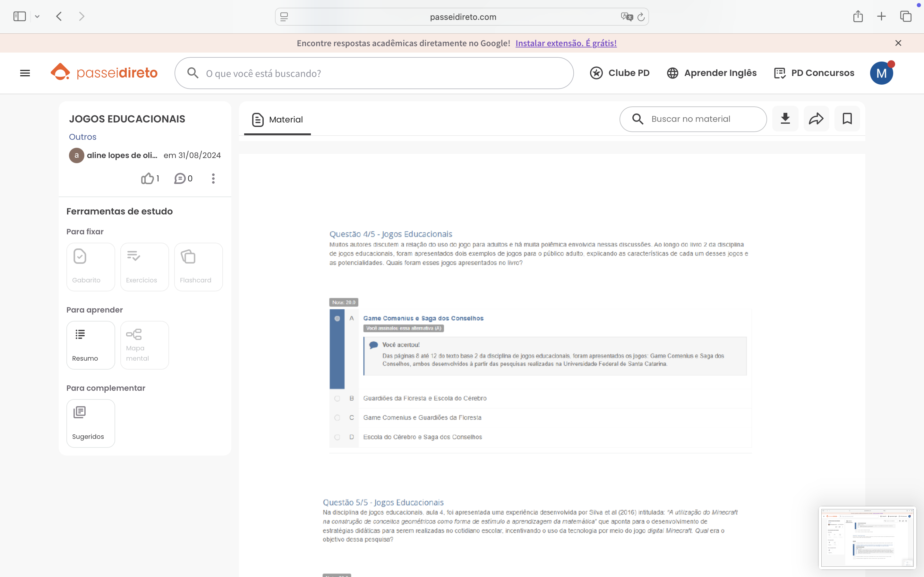Open the hamburger main menu
Image resolution: width=924 pixels, height=577 pixels.
pos(25,73)
